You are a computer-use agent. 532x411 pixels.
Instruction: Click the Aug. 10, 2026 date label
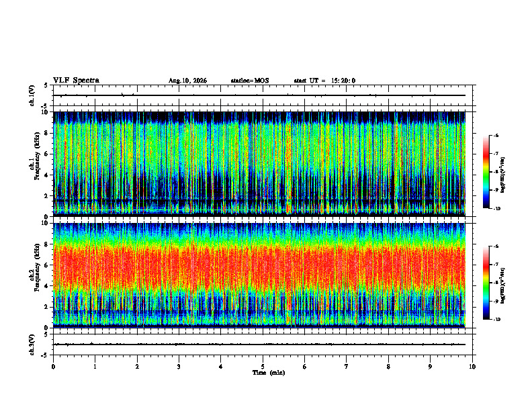point(187,81)
